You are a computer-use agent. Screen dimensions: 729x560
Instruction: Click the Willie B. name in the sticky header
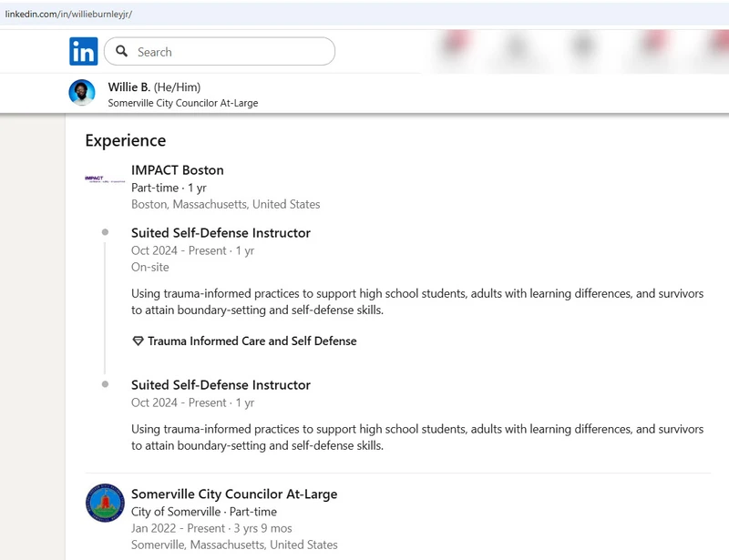129,87
